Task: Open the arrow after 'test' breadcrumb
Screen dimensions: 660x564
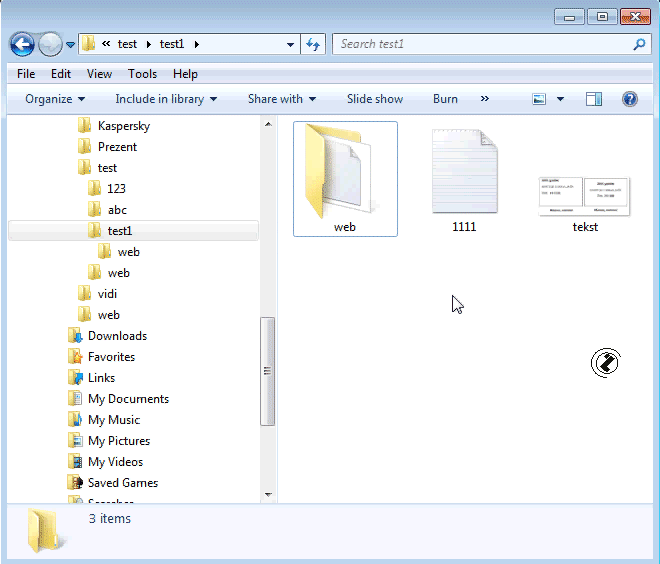Action: (149, 44)
